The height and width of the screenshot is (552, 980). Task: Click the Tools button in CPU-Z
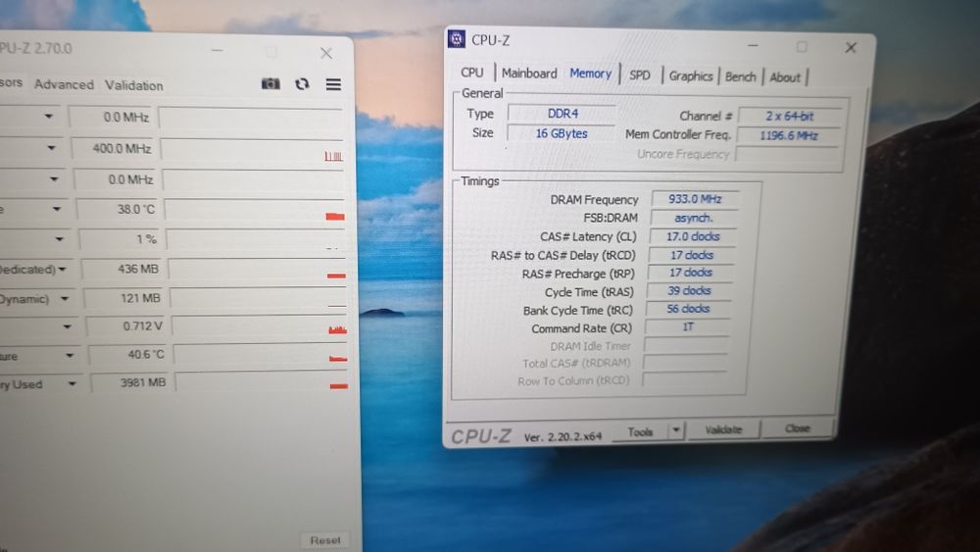click(x=640, y=431)
